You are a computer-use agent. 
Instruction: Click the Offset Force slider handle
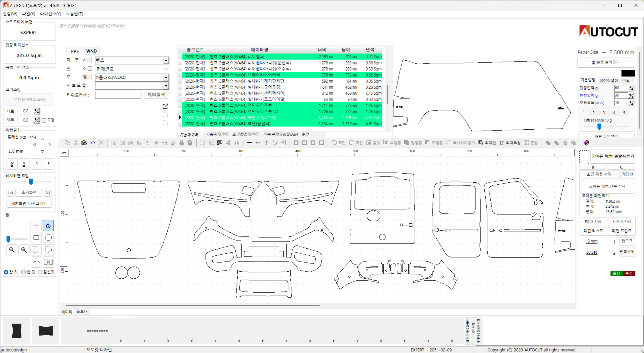(x=599, y=127)
